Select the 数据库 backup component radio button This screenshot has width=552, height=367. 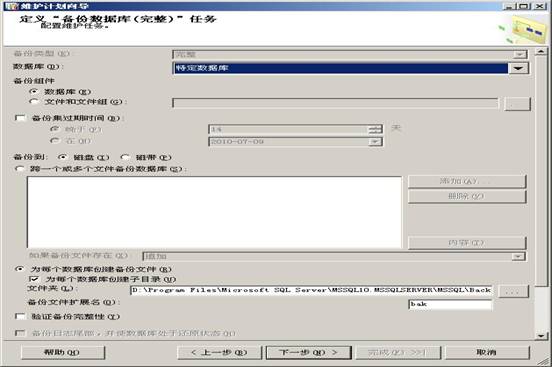point(34,92)
